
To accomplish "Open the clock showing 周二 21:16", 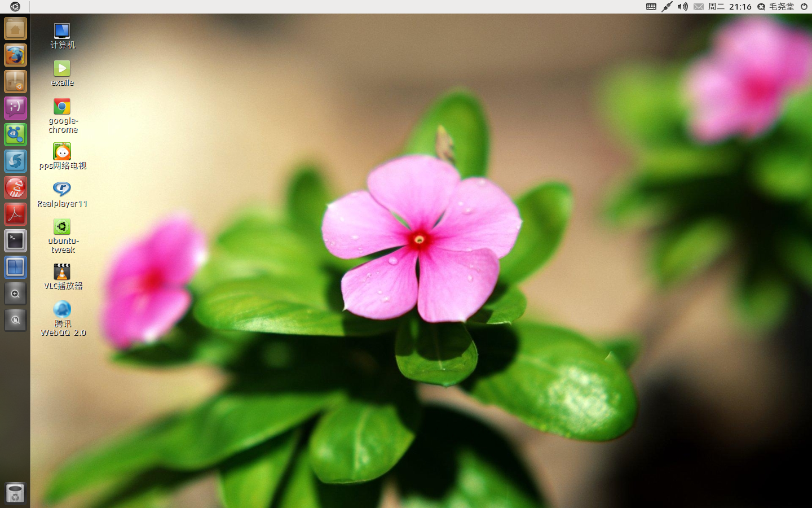I will click(730, 7).
